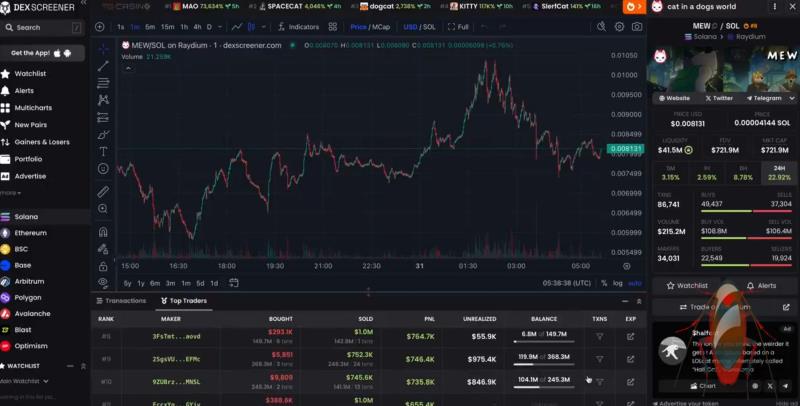Focus the Search input field
The width and height of the screenshot is (800, 406).
43,28
